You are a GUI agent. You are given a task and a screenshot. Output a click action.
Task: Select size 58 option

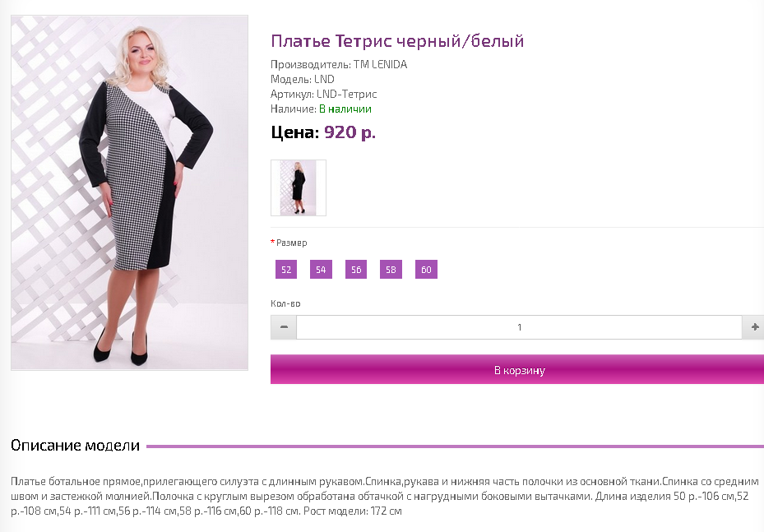[391, 270]
